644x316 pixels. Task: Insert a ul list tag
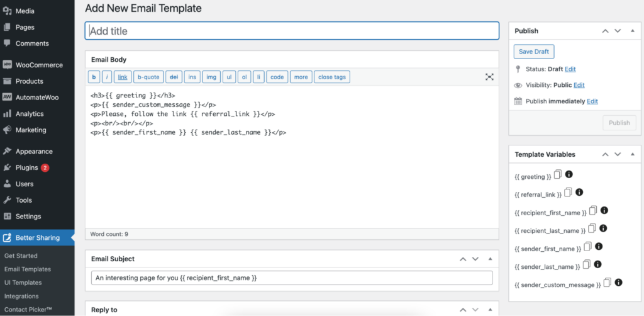click(x=229, y=77)
